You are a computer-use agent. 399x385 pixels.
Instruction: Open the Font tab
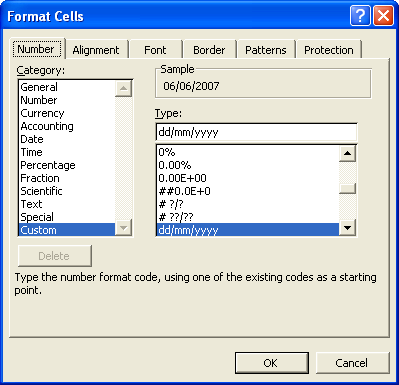coord(155,50)
